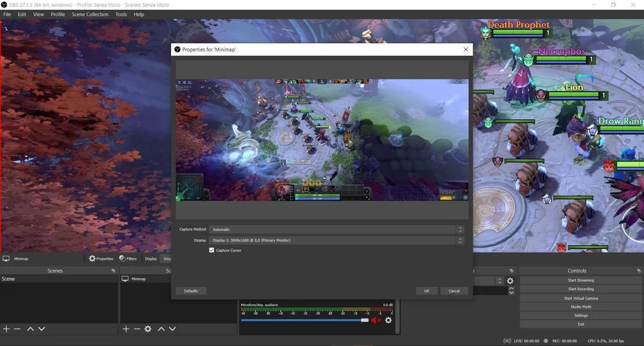Open Filters in the source toolbar

[x=128, y=258]
